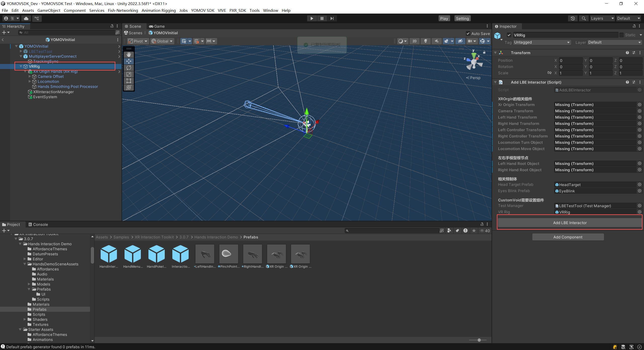Toggle hidden objects visibility icon
This screenshot has height=350, width=644.
(460, 41)
